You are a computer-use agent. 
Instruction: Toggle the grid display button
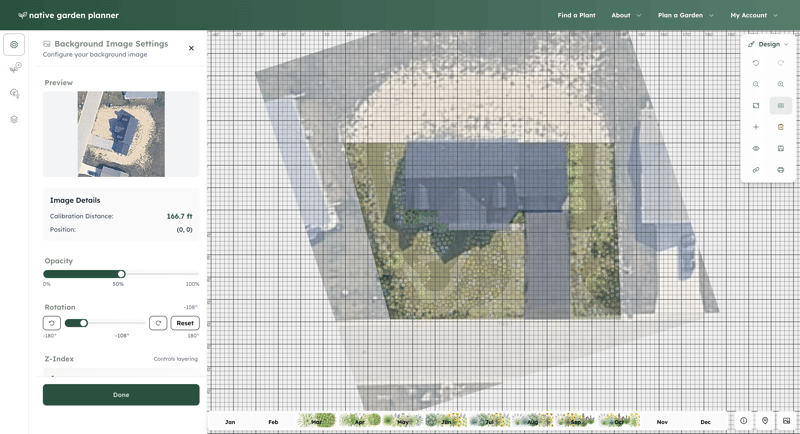tap(781, 106)
